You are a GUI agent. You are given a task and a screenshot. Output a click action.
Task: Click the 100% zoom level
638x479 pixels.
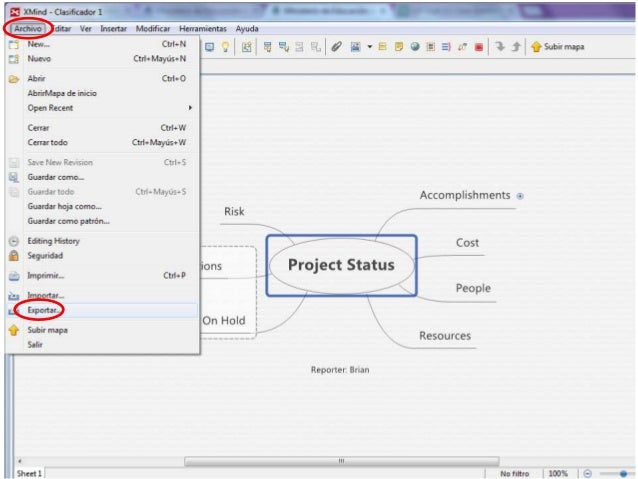tap(558, 474)
